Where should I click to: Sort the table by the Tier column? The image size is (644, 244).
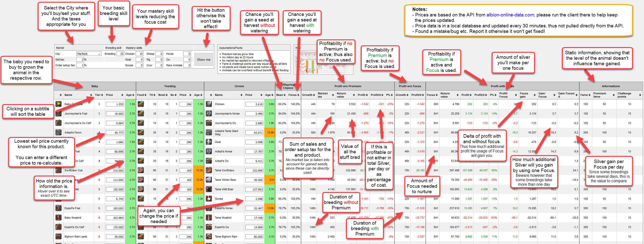pos(99,95)
